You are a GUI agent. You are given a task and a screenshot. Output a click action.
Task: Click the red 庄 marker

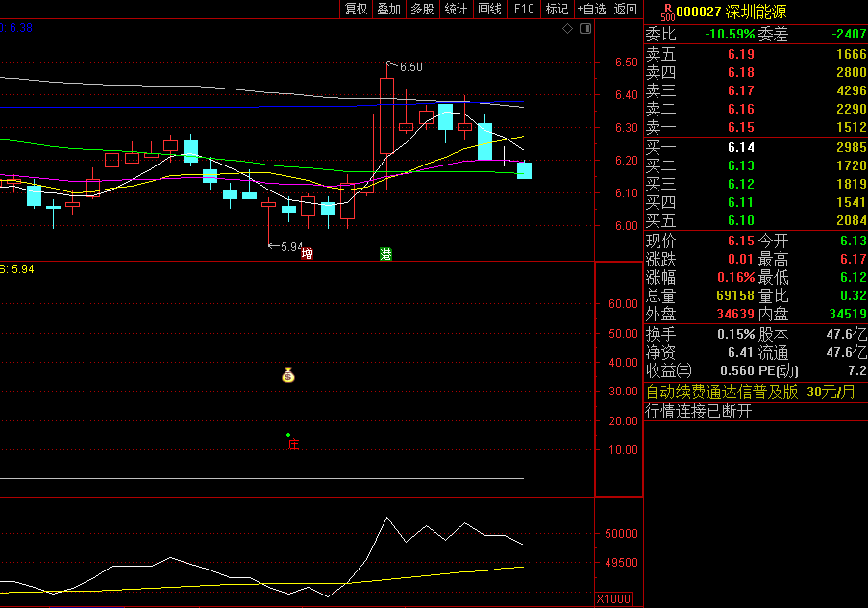[294, 444]
